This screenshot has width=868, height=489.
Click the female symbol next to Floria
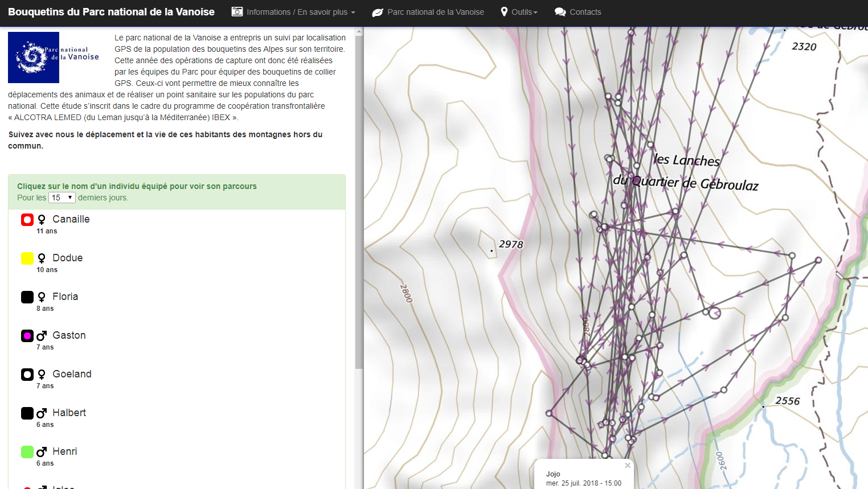42,297
